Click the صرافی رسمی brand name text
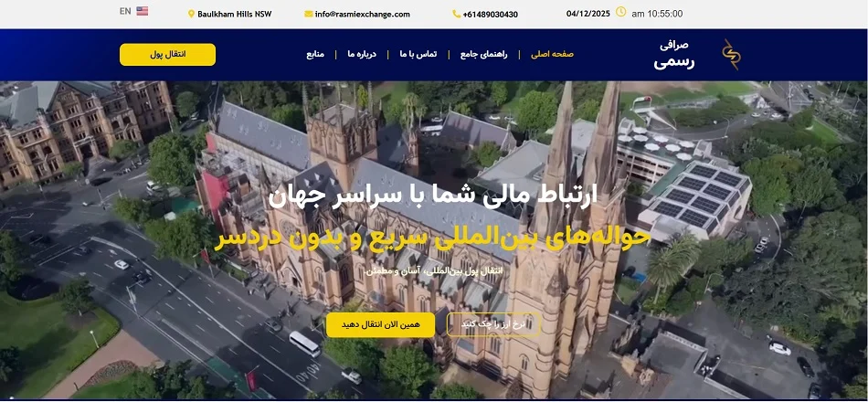 click(674, 55)
